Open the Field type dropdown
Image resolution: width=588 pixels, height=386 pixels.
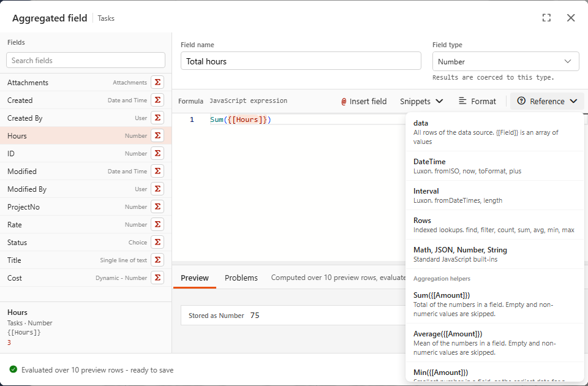[x=505, y=61]
